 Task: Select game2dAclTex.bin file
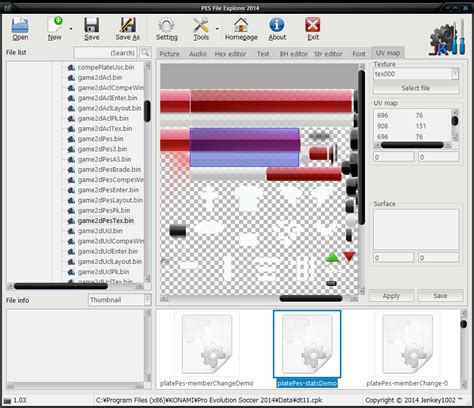tap(105, 128)
